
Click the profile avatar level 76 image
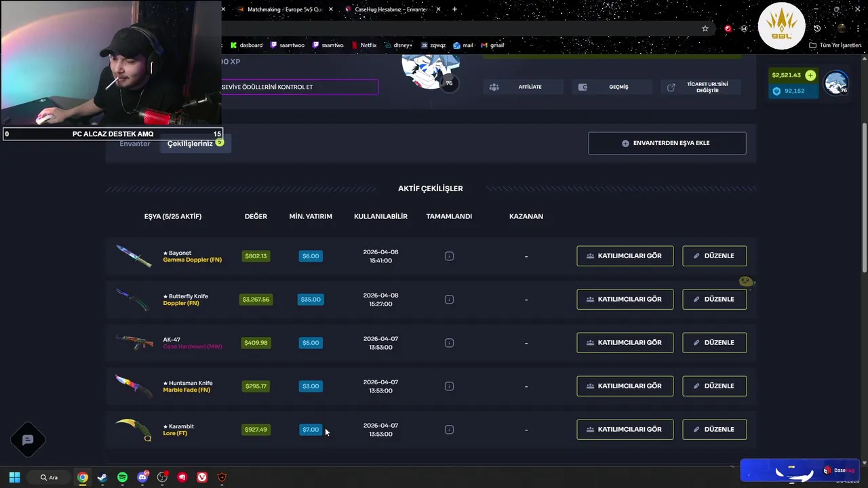point(431,71)
